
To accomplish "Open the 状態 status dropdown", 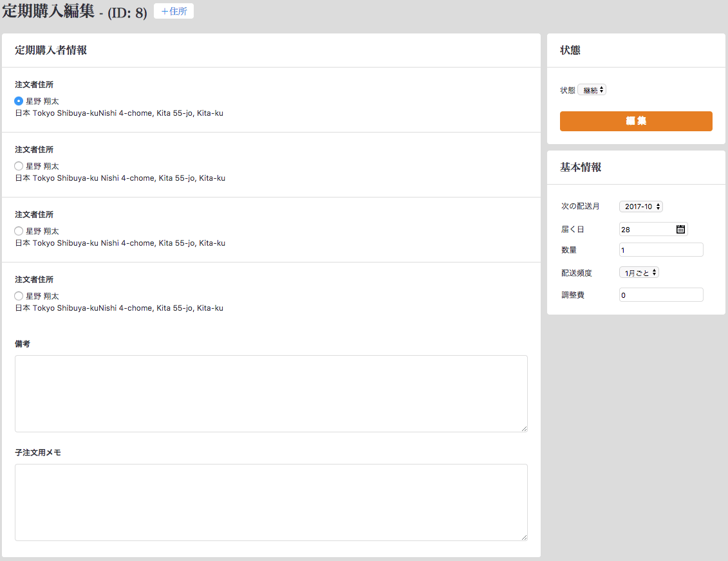I will (592, 90).
